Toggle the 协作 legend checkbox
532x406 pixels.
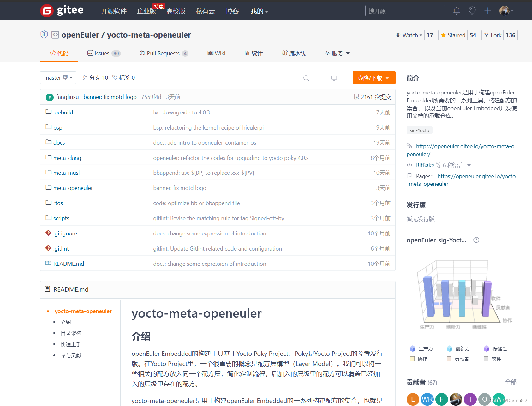tap(412, 359)
